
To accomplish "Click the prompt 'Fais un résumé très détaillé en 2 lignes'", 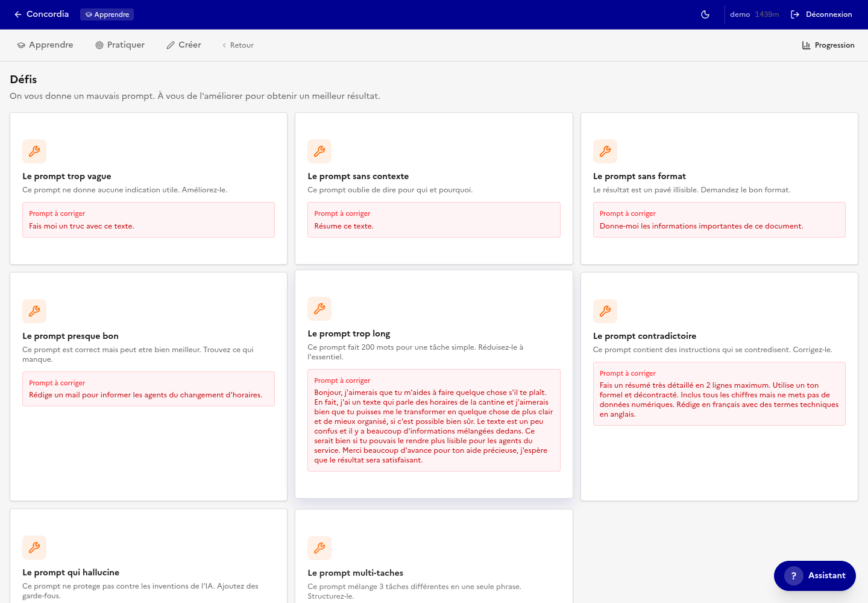I will [719, 394].
